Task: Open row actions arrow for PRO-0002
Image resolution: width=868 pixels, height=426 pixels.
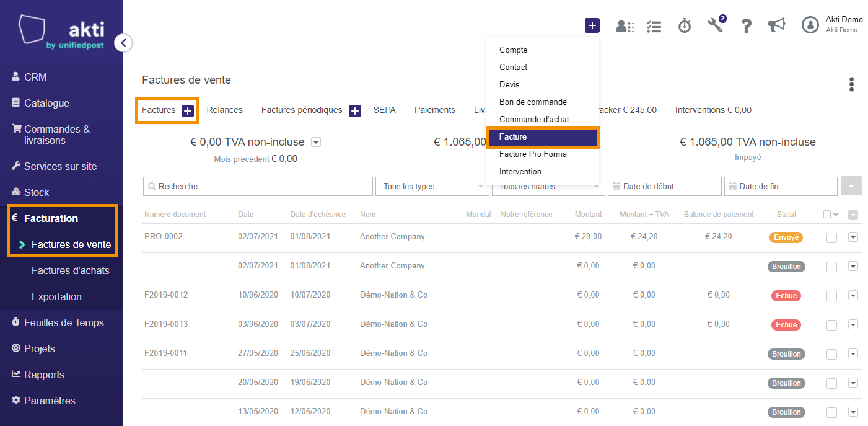Action: (853, 237)
